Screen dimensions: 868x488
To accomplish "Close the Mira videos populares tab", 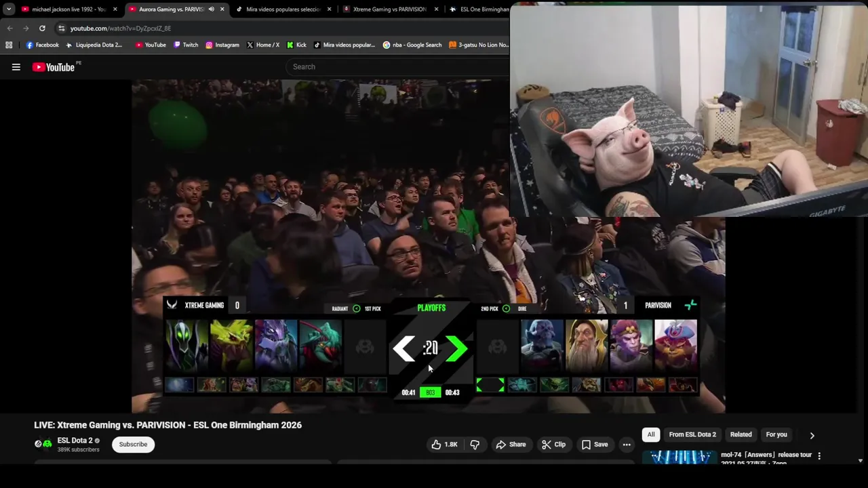I will (x=330, y=9).
